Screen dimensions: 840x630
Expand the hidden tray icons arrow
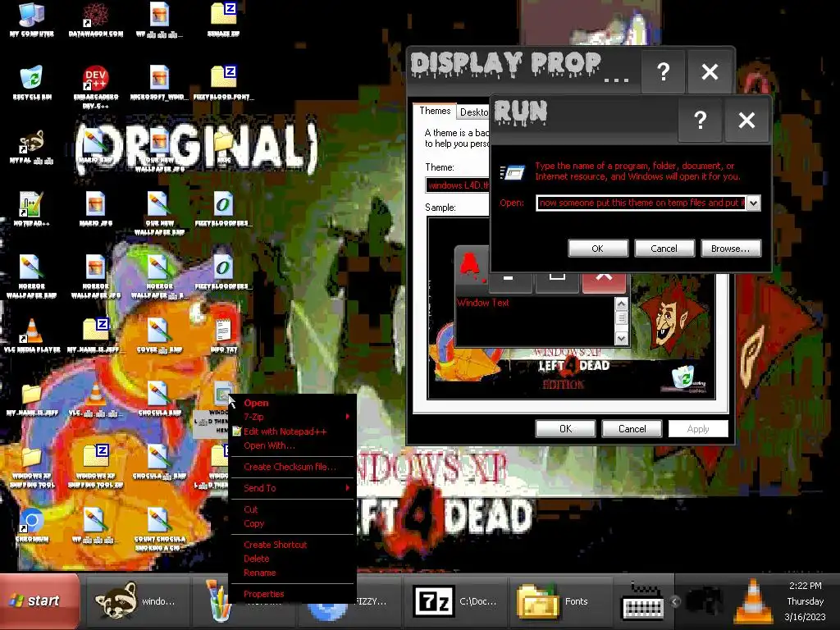(x=675, y=601)
